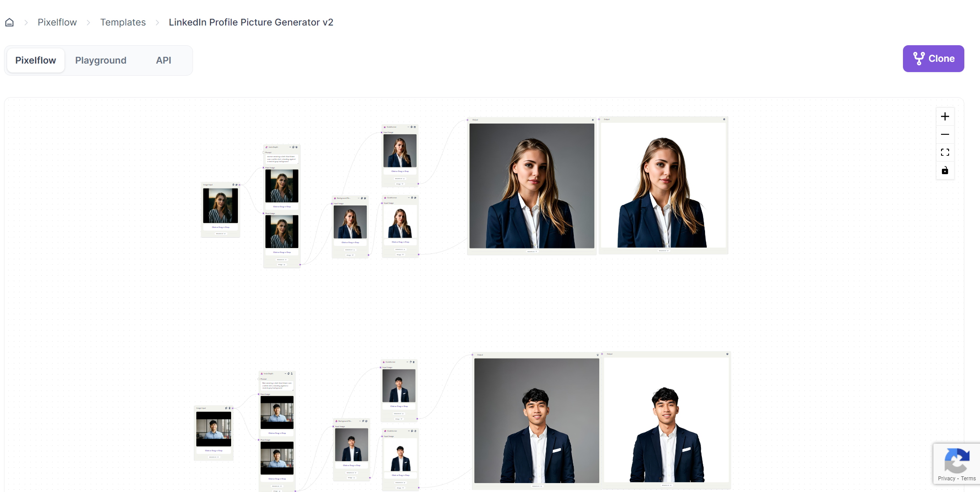Click the prompt text in woman's InstaDepth node

[281, 159]
